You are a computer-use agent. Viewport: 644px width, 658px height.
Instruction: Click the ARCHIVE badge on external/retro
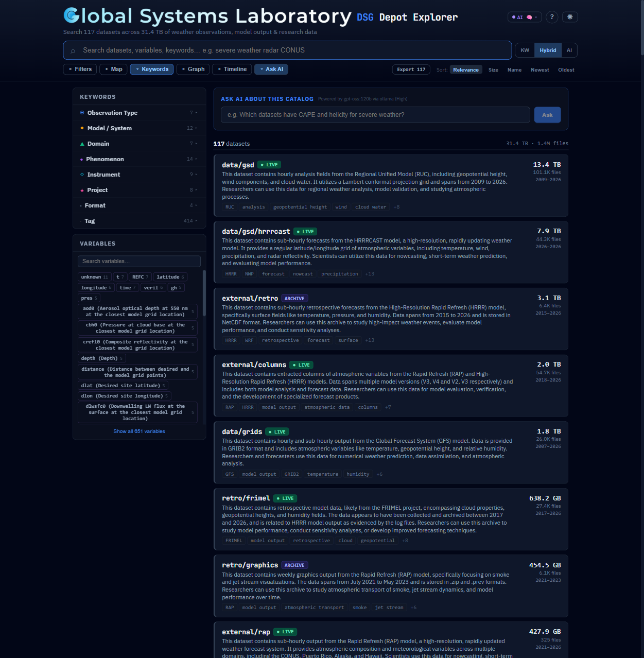294,299
